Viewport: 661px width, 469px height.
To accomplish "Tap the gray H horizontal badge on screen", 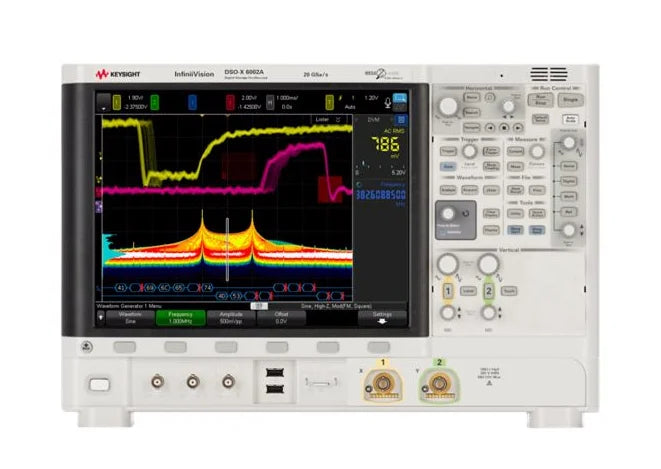I will click(x=270, y=102).
